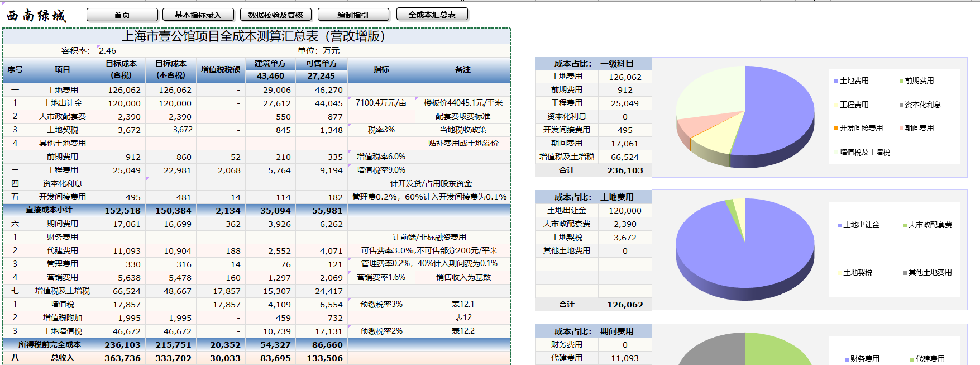Click the 合计 value 236,103
980x365 pixels.
click(625, 170)
